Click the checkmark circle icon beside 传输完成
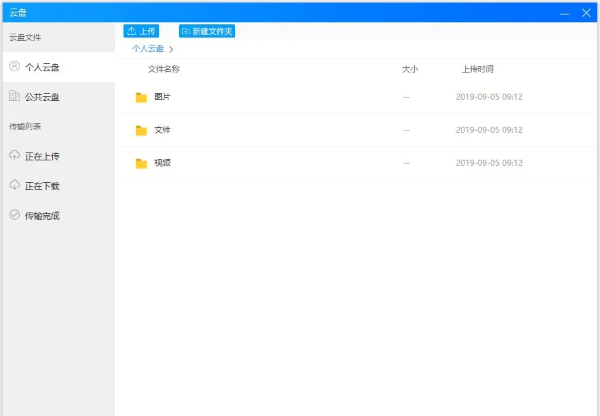 click(x=15, y=214)
